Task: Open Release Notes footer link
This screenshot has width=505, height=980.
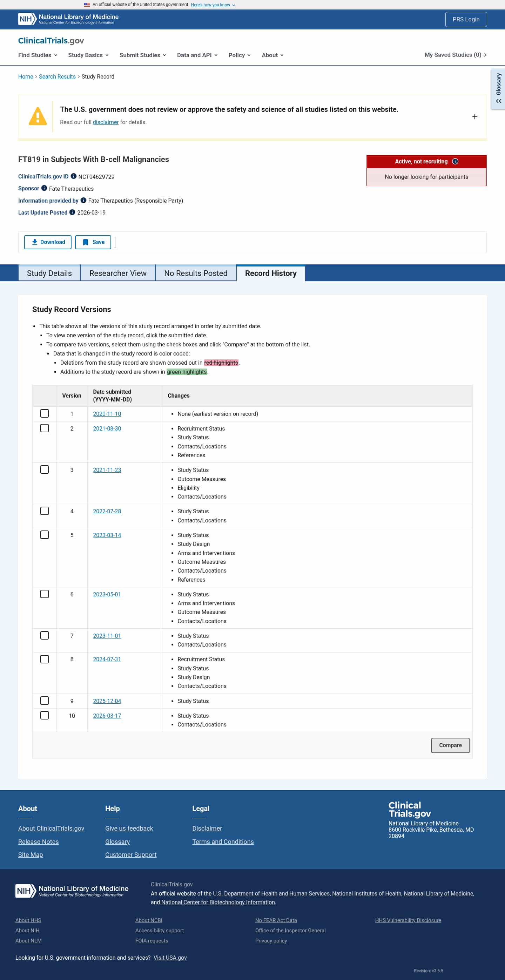Action: (x=39, y=842)
